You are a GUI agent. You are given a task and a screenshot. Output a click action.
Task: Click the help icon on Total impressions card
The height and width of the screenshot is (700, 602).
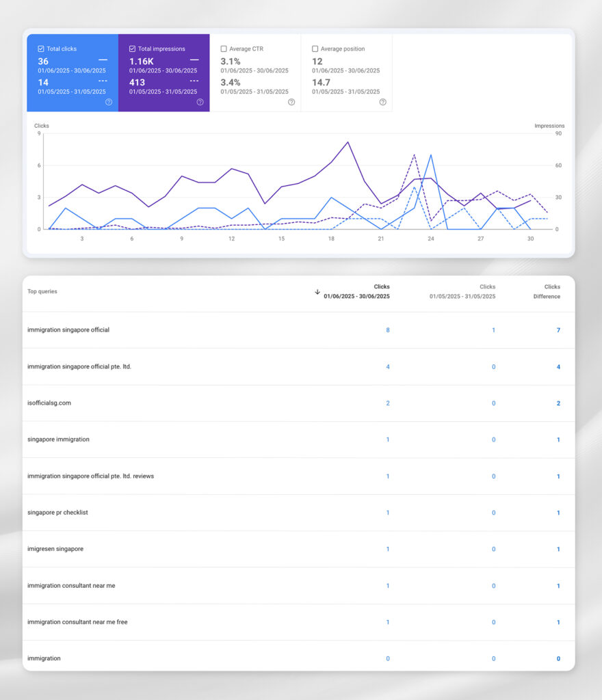[200, 102]
